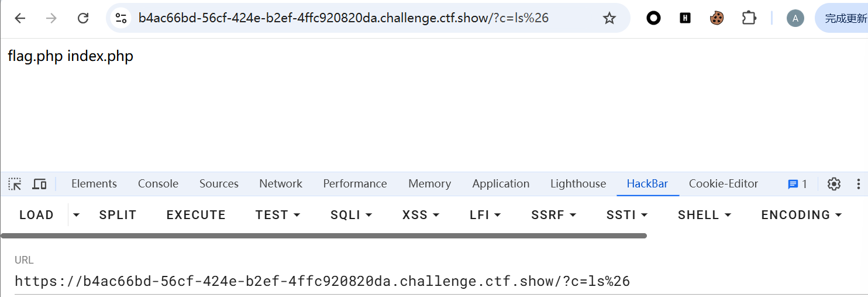Open the SQLI dropdown menu

pyautogui.click(x=352, y=215)
